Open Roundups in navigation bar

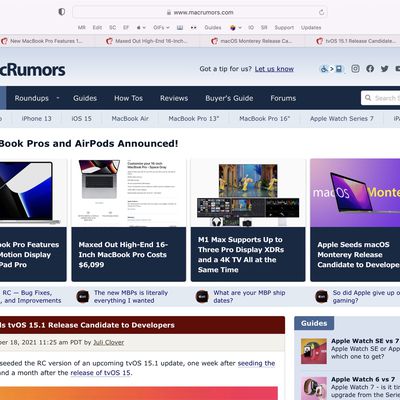[32, 98]
